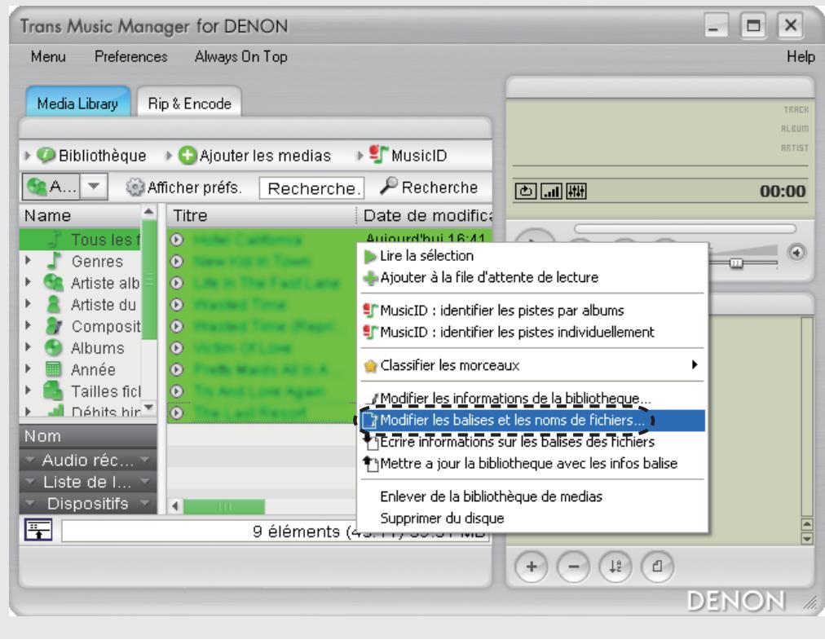Choose Modifier les balises et les noms de fichiers

[x=532, y=421]
